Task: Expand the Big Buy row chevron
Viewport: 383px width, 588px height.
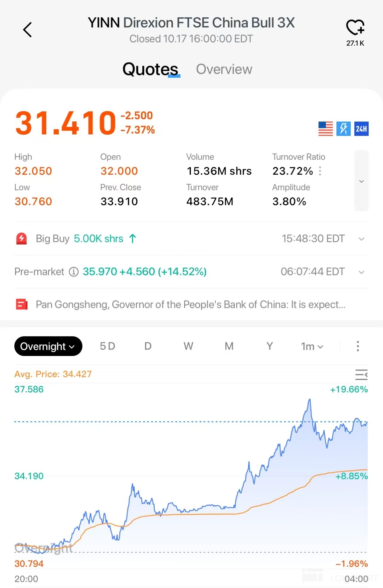Action: pos(361,239)
